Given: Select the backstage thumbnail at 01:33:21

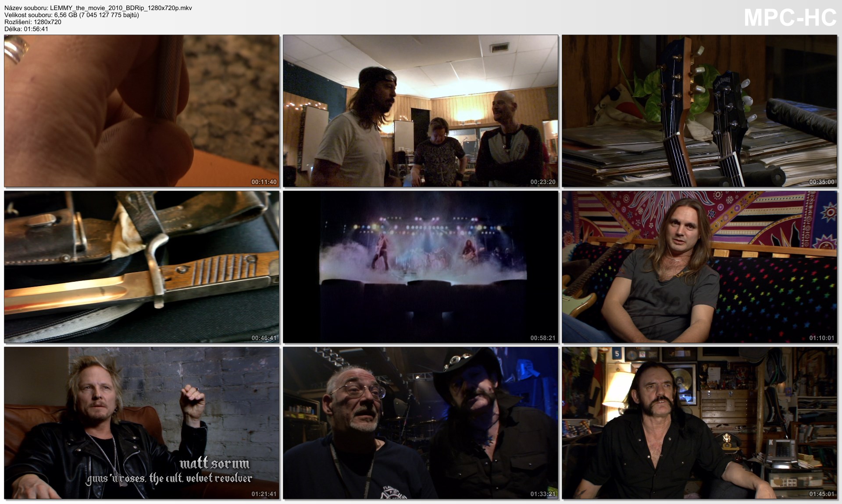Looking at the screenshot, I should [420, 422].
